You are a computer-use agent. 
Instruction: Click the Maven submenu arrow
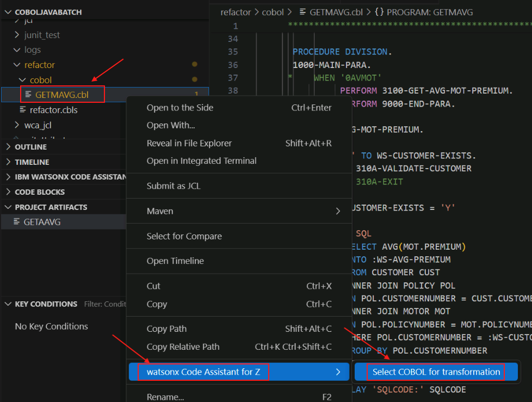338,211
